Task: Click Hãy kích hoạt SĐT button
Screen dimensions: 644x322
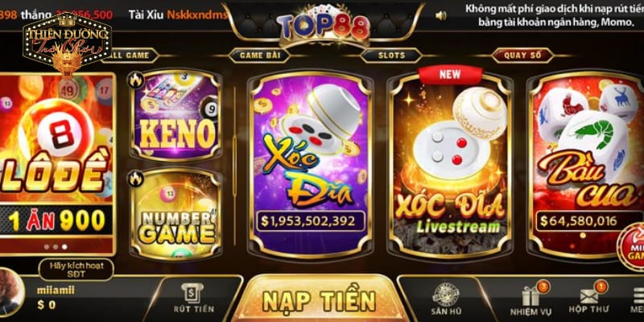Action: point(76,270)
